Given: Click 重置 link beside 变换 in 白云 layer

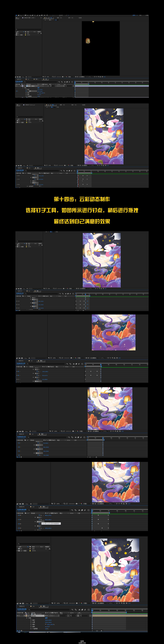Looking at the screenshot, I should (x=46, y=618).
